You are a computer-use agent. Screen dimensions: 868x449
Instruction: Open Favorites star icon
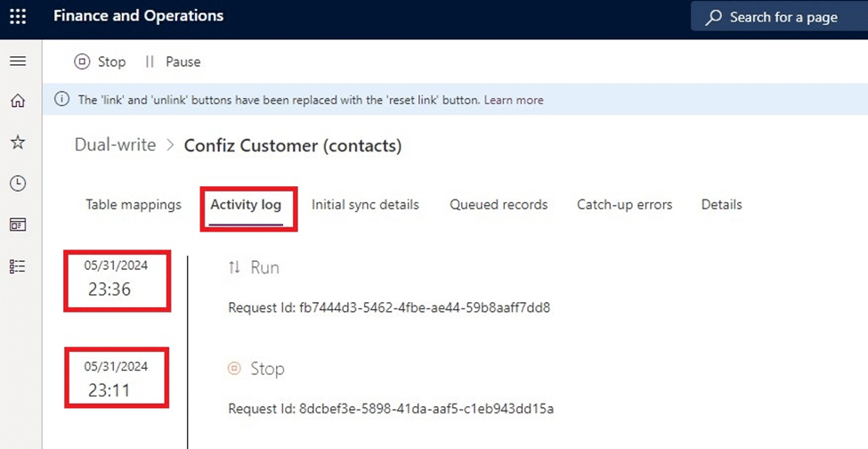click(x=18, y=143)
